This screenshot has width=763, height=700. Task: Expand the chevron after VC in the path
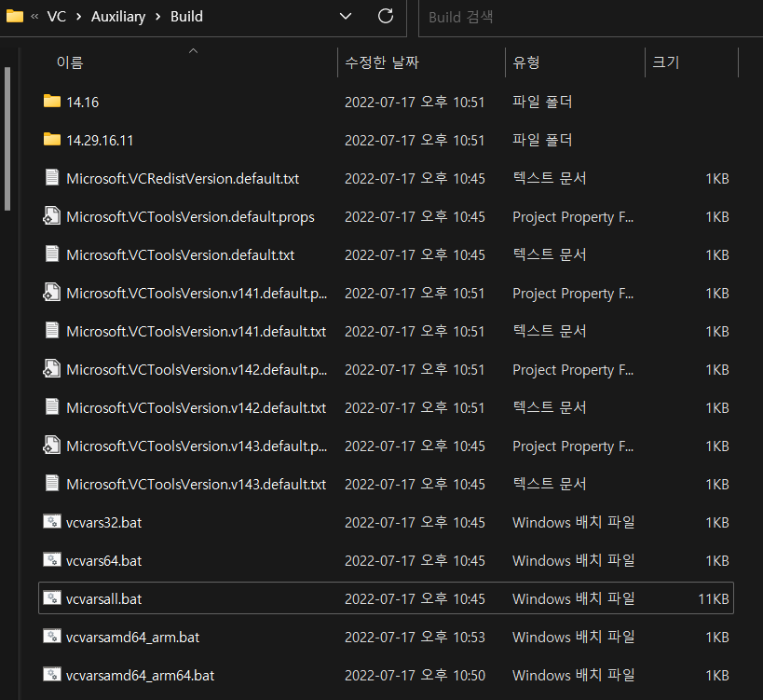79,17
